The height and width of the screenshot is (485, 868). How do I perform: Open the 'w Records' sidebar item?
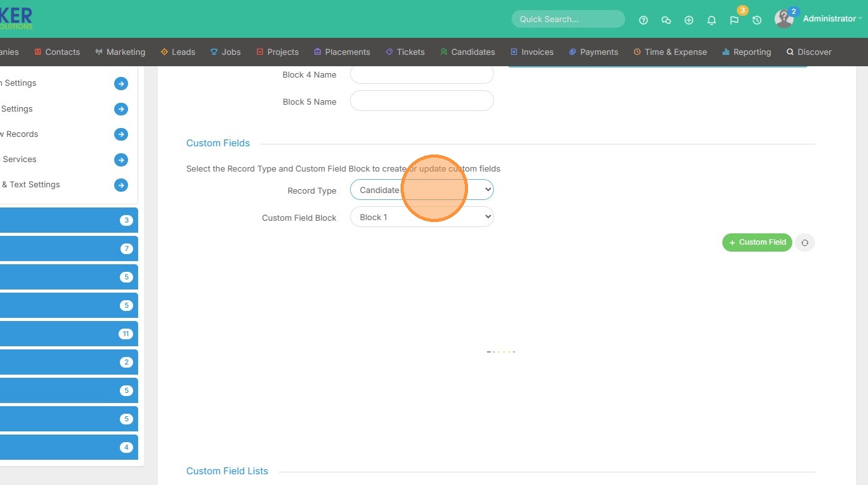19,134
